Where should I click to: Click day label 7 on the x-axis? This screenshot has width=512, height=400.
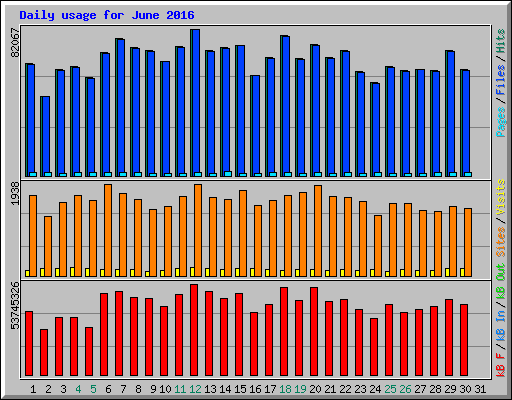[123, 389]
